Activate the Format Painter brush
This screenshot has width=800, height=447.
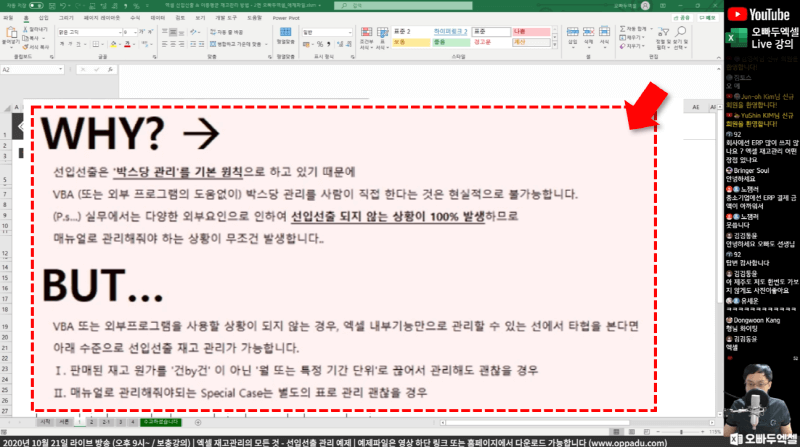click(x=35, y=46)
